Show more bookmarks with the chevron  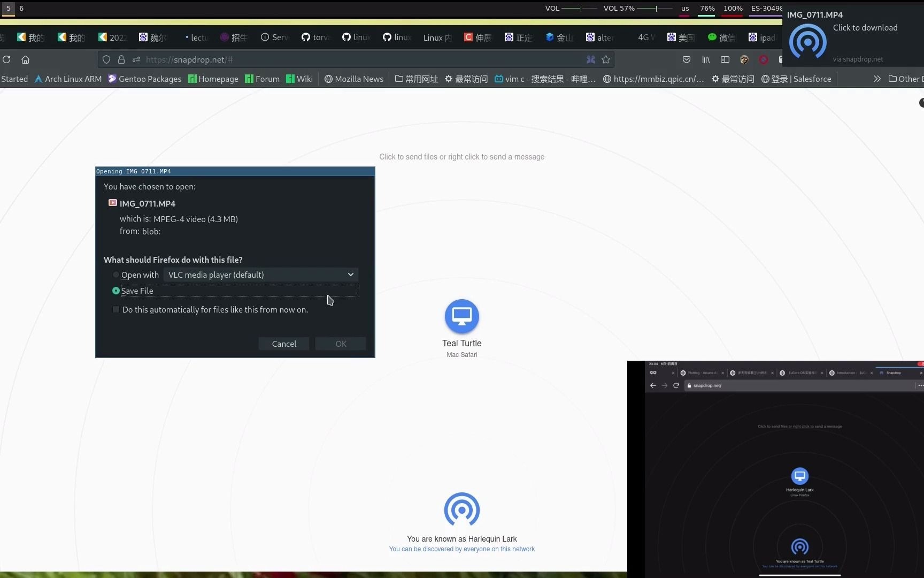click(x=877, y=79)
